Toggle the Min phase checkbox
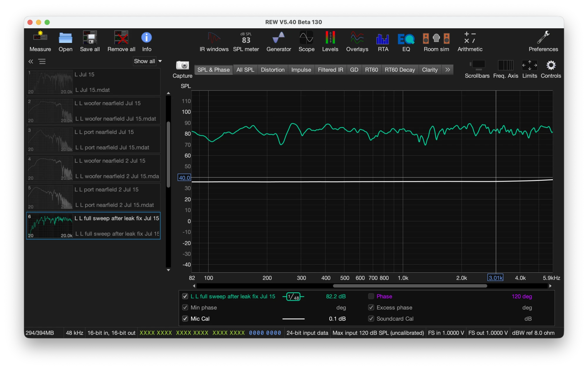Viewport: 588px width, 370px height. (x=185, y=307)
